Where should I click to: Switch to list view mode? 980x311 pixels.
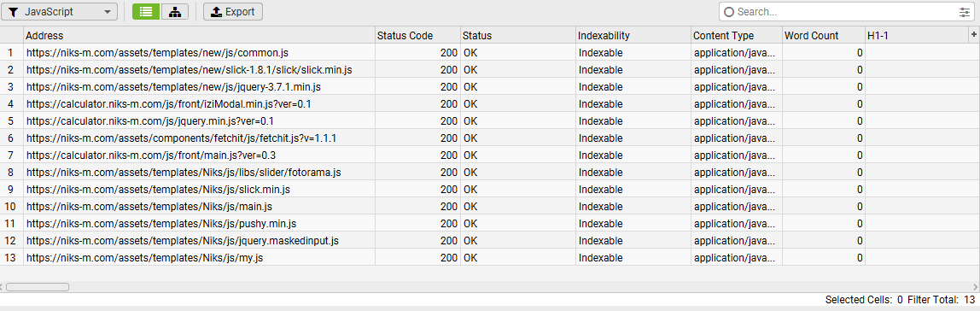click(146, 11)
